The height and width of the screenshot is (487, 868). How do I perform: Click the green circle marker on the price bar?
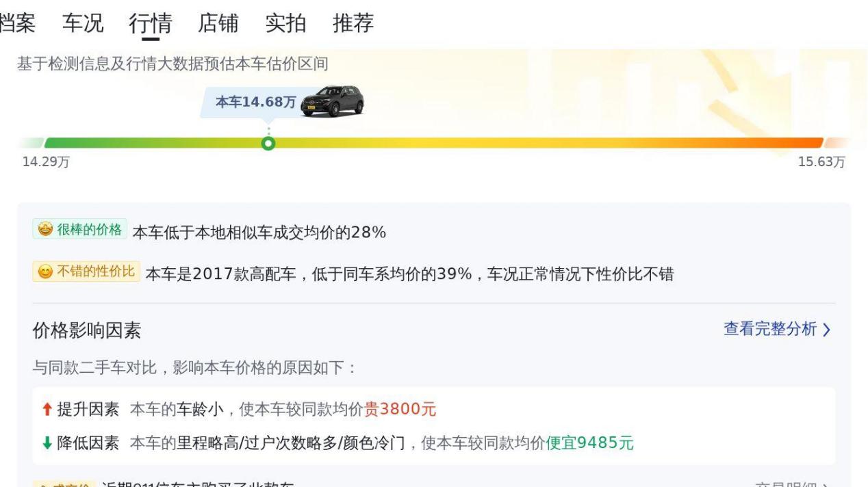pyautogui.click(x=268, y=144)
